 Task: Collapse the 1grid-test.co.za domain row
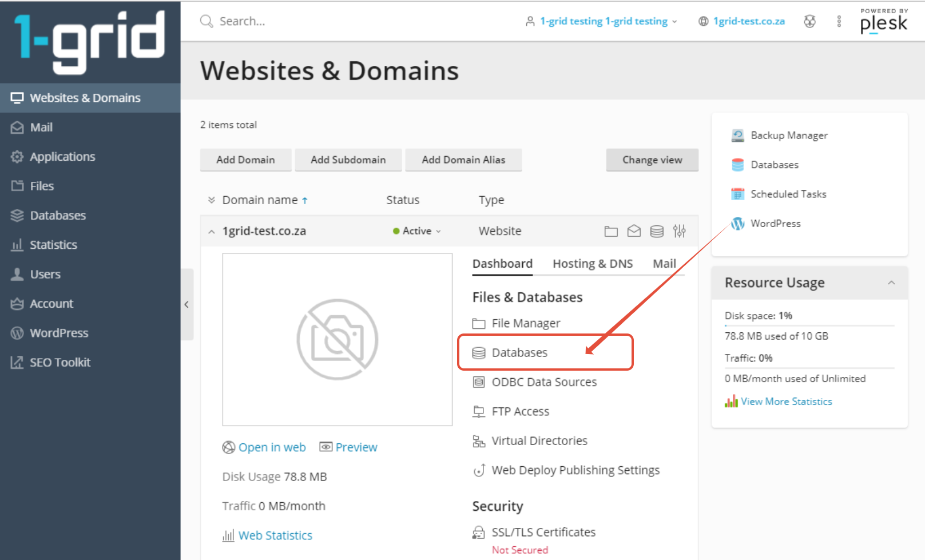212,232
